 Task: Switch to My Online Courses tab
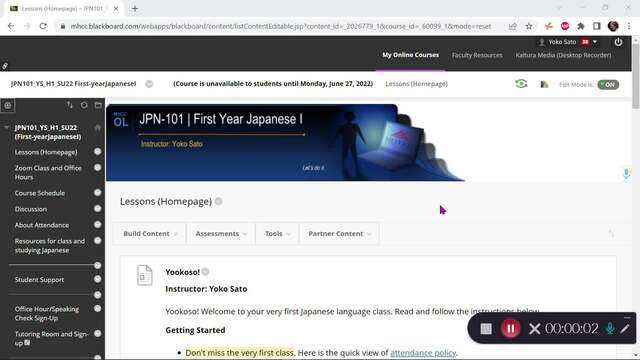[x=410, y=55]
